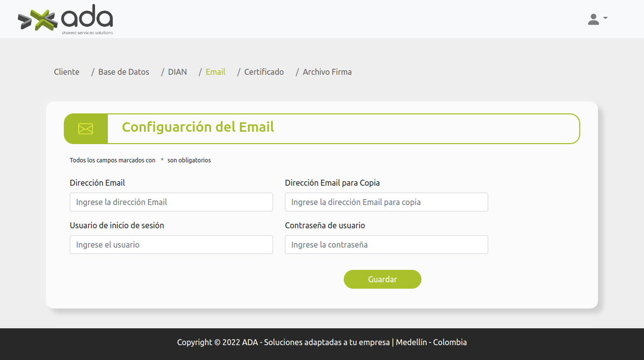Screen dimensions: 644x360
Task: Click the ADA logo in header
Action: point(65,20)
